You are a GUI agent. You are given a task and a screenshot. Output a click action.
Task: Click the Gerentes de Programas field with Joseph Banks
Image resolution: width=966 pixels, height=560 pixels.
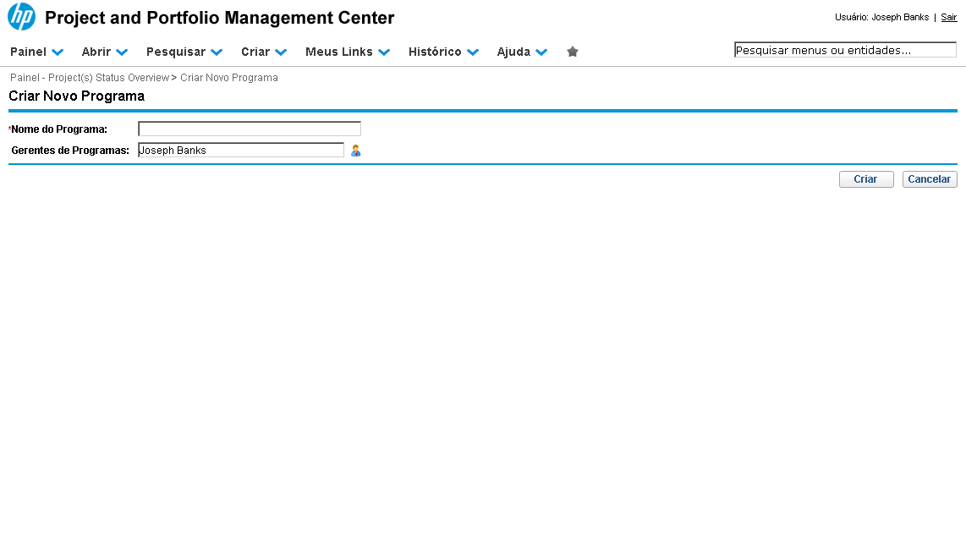[x=241, y=151]
